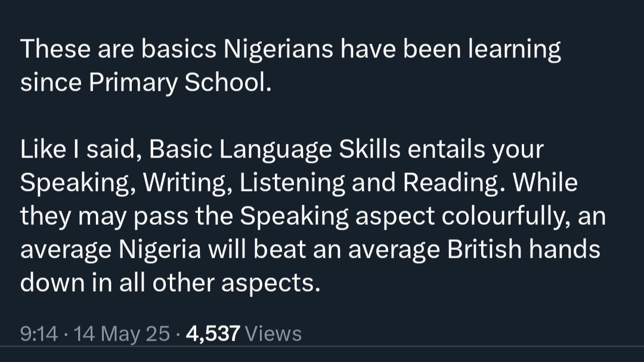Click the words Speaking aspect in tweet
The image size is (644, 362).
coord(337,216)
